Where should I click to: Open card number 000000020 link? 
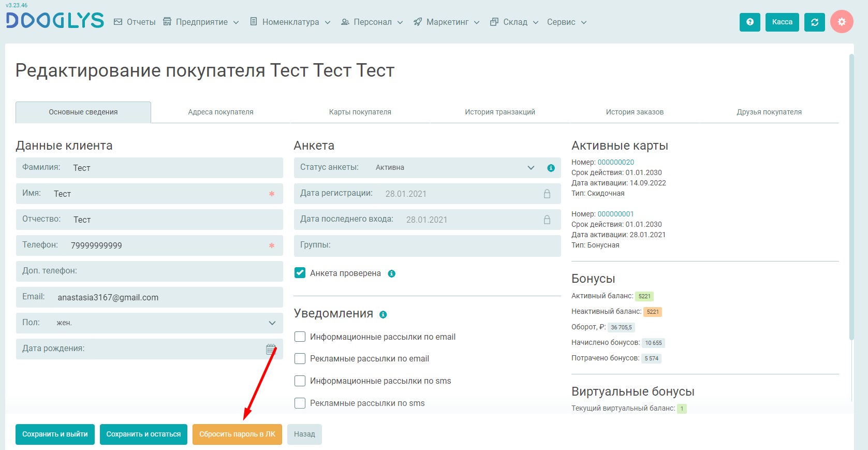(x=616, y=162)
